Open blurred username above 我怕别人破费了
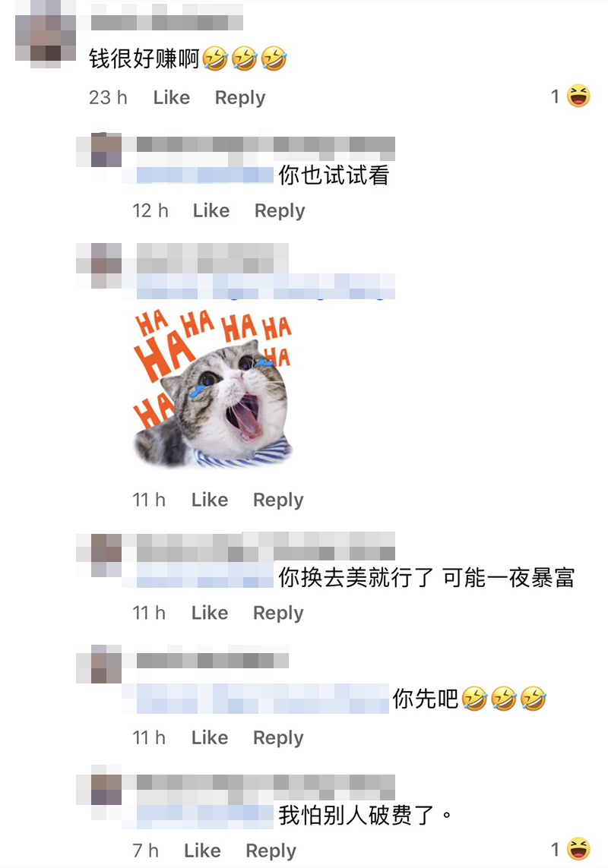The image size is (608, 868). pyautogui.click(x=266, y=782)
